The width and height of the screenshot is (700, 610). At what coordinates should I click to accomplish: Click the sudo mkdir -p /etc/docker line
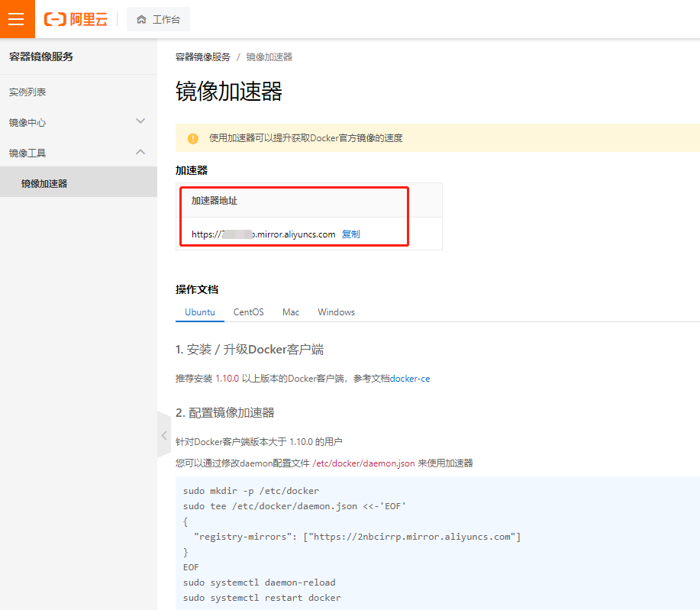(x=251, y=491)
